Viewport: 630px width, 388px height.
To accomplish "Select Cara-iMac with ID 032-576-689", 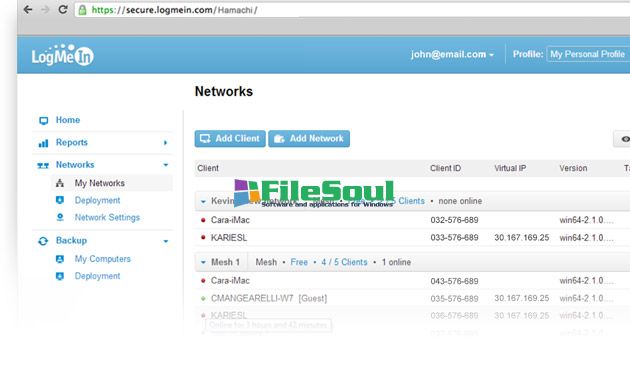I will pos(230,220).
